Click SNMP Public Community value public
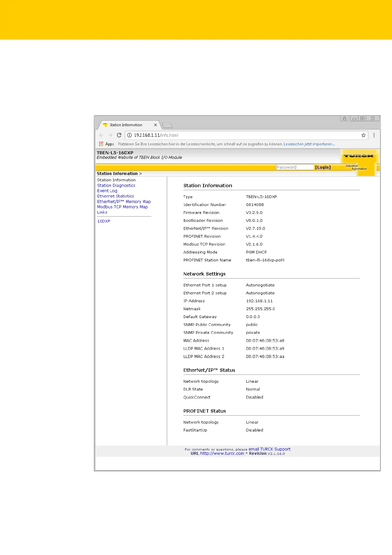392x555 pixels. point(252,325)
